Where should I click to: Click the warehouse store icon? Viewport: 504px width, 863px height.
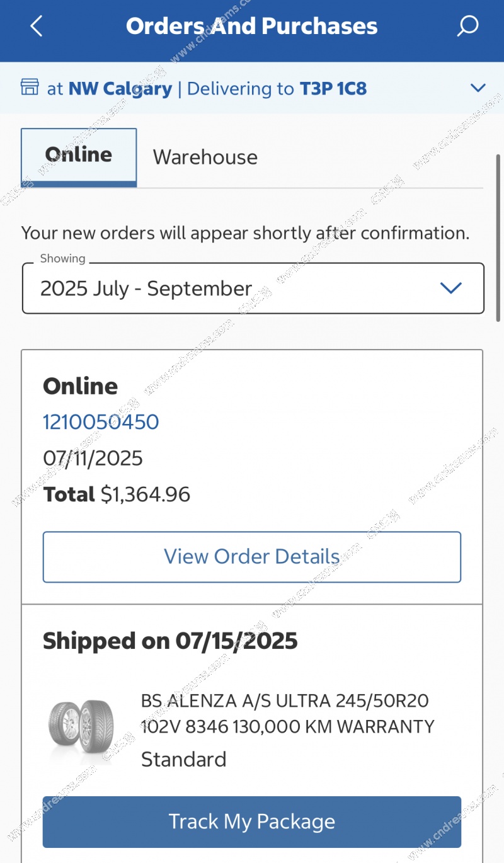(30, 88)
